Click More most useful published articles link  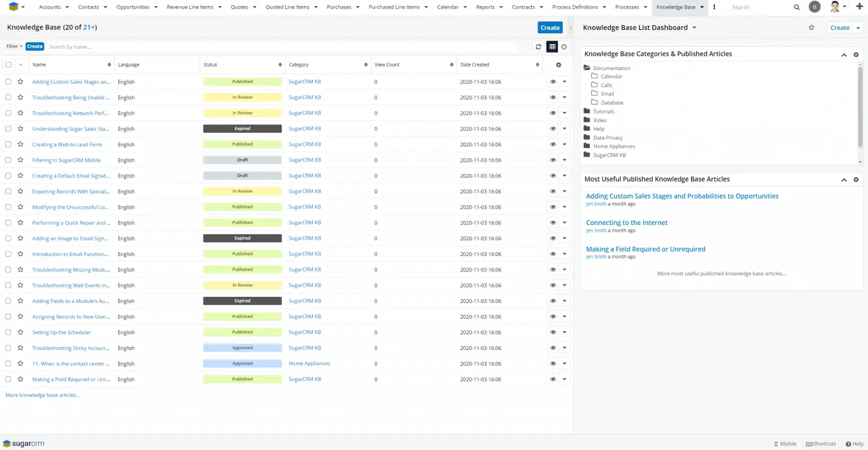click(x=721, y=274)
